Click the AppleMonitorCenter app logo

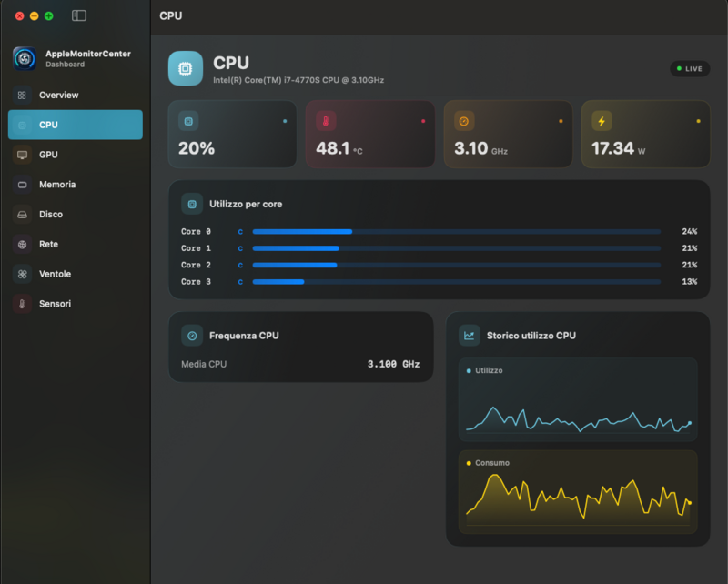coord(25,58)
